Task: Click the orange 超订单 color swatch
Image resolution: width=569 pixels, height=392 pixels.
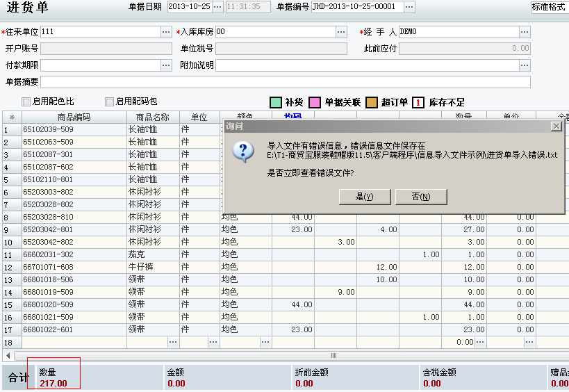Action: tap(372, 102)
